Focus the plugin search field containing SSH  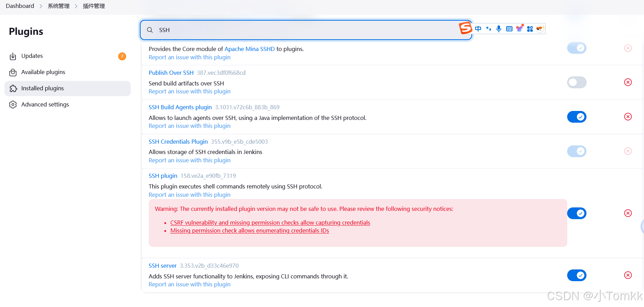tap(306, 30)
